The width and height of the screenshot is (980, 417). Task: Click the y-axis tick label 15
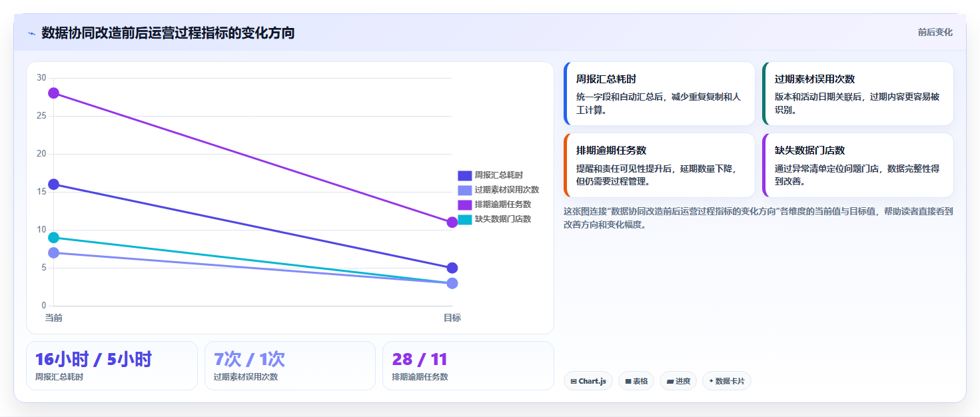41,192
